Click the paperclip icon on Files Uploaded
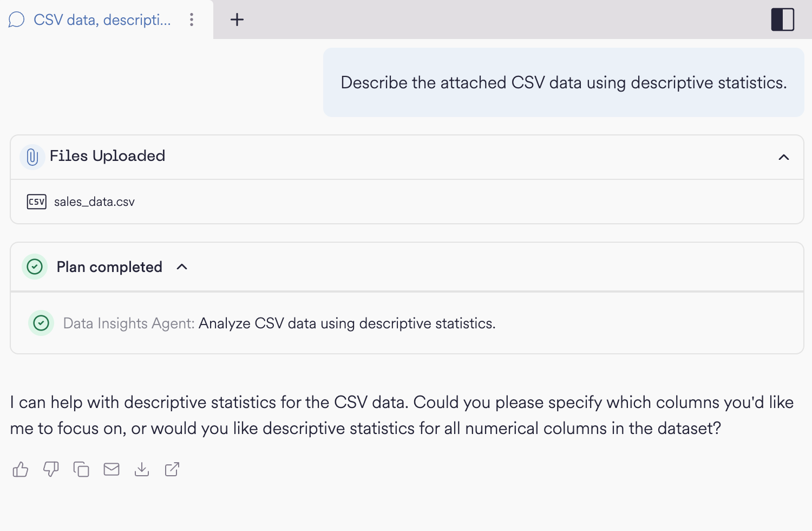 click(32, 157)
